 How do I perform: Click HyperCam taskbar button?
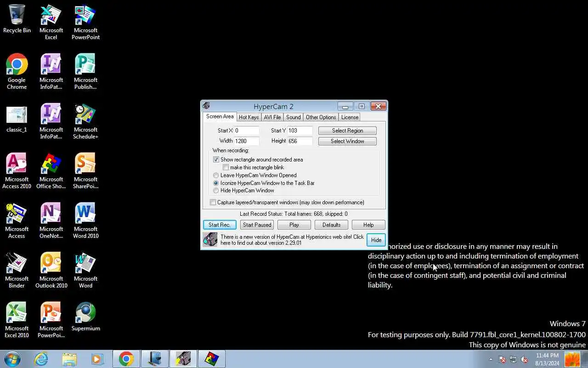coord(183,359)
